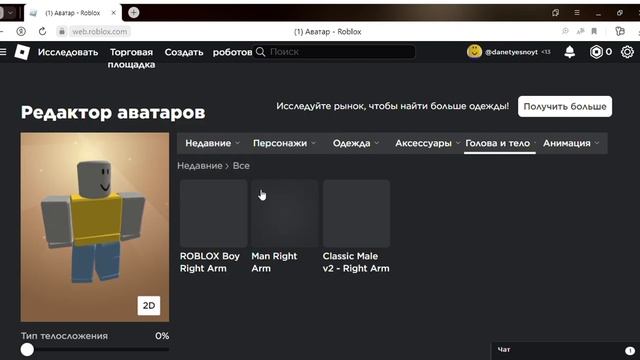Open the Robux balance icon
Viewport: 640px width, 360px height.
[x=596, y=52]
